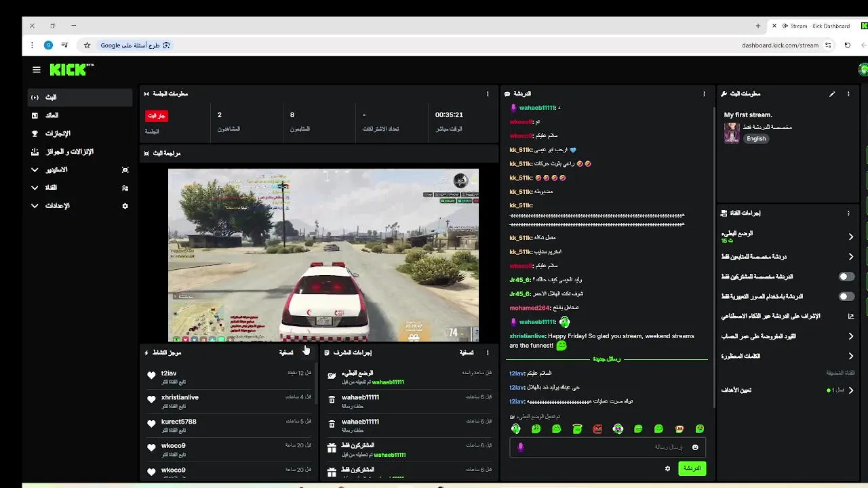Open browser media control icon

64,45
